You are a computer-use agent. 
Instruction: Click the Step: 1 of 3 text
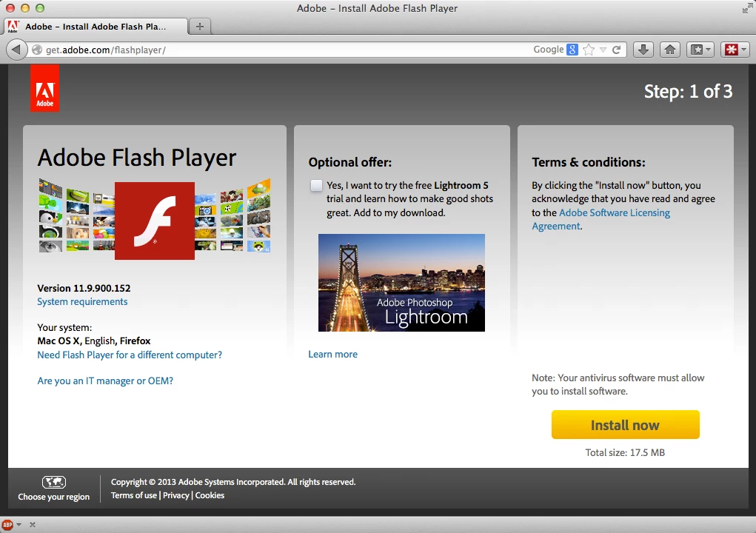tap(689, 91)
